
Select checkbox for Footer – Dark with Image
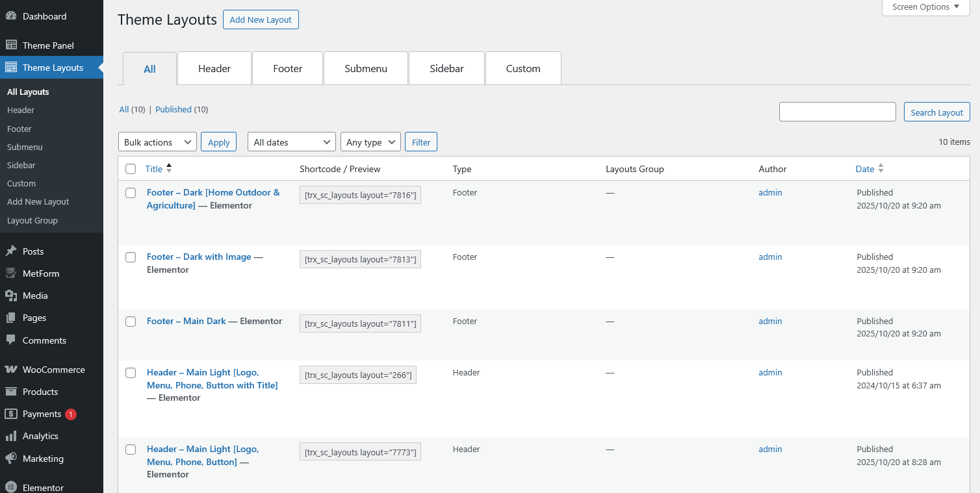click(x=131, y=257)
